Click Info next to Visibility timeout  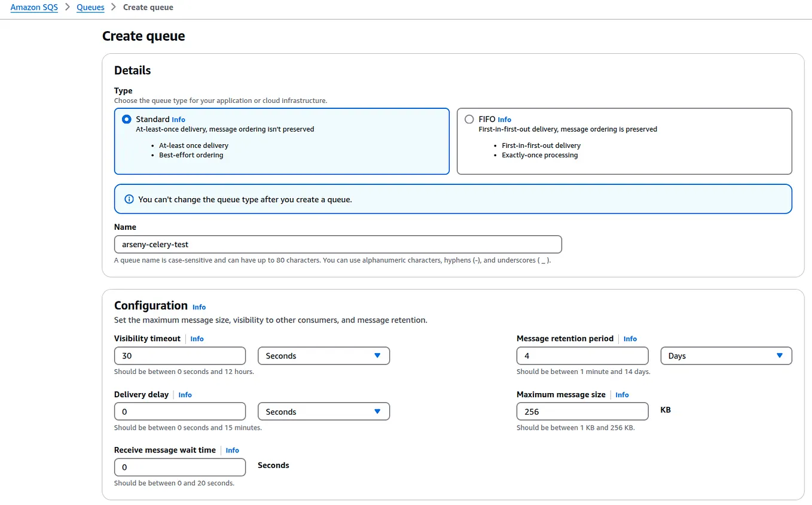point(197,339)
